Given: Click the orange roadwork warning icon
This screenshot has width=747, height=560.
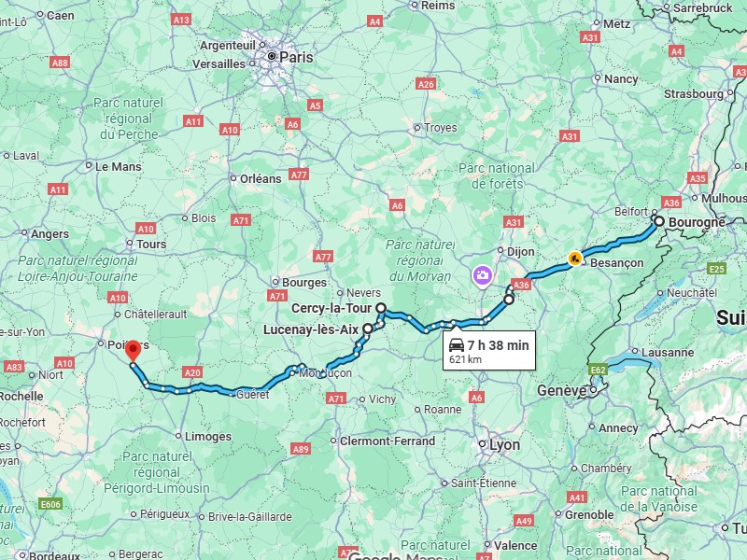Looking at the screenshot, I should pos(575,259).
